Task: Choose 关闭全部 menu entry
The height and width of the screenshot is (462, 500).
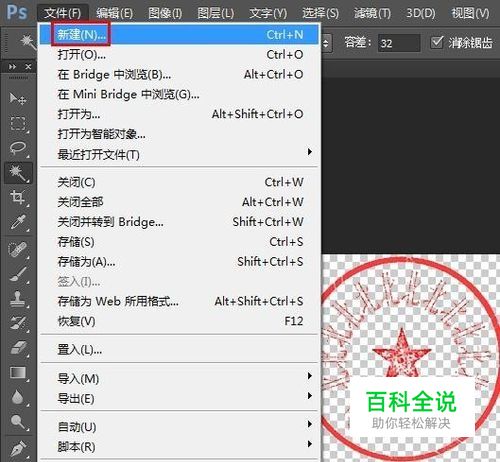Action: pos(180,202)
